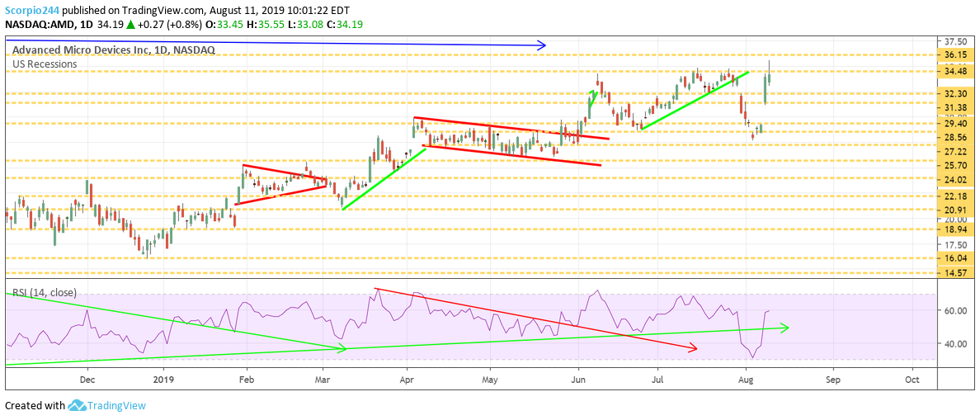This screenshot has height=420, width=980.
Task: Click the '32.30' price level label
Action: [955, 93]
